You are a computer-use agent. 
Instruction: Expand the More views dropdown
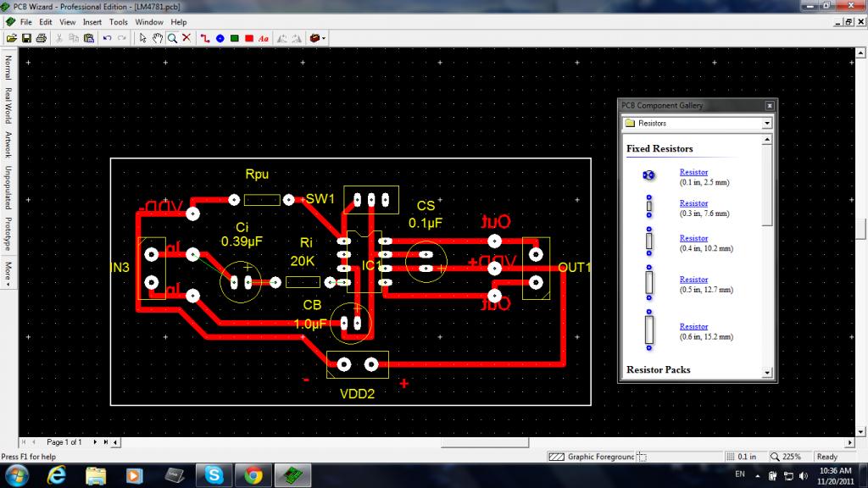point(8,271)
